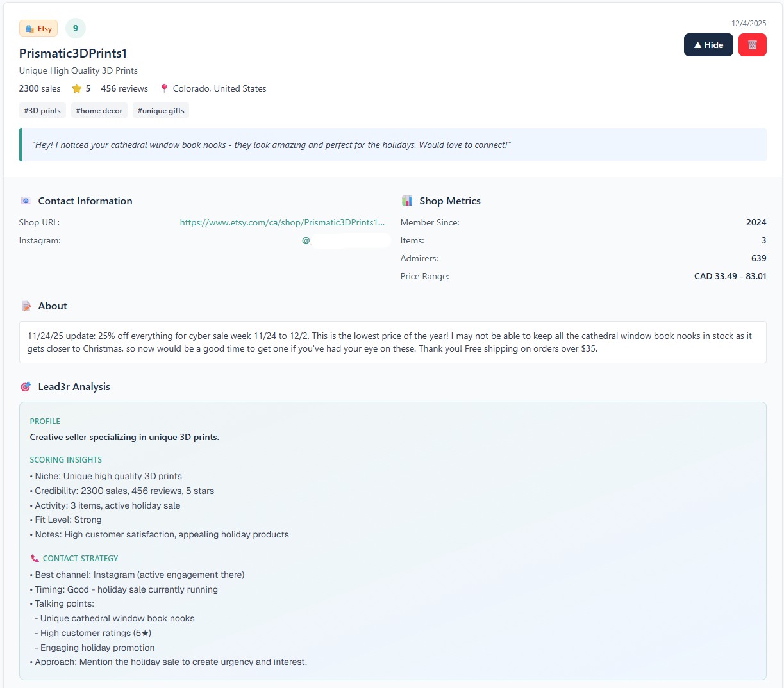Click the Prismatic3DPrints1 shop title
The height and width of the screenshot is (688, 784).
[x=73, y=53]
